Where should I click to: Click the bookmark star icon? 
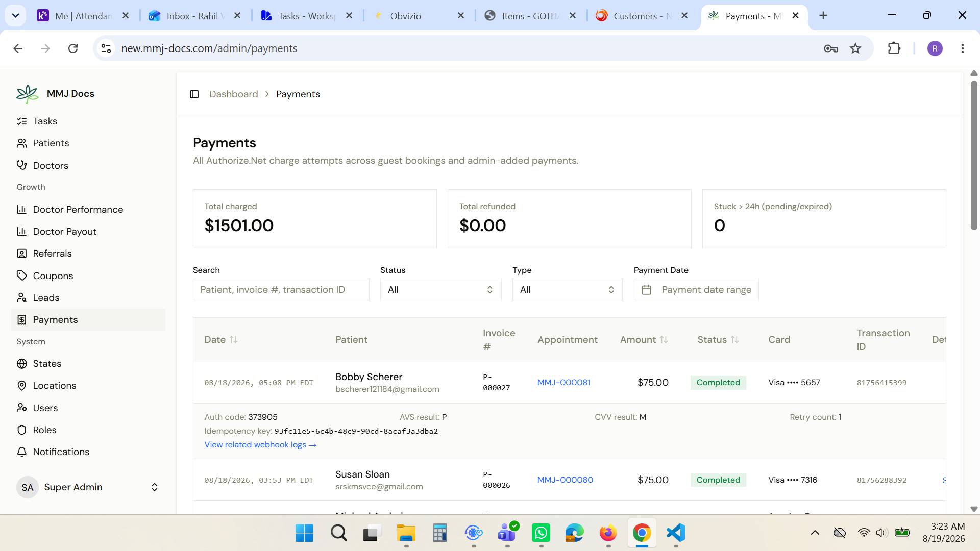(855, 48)
